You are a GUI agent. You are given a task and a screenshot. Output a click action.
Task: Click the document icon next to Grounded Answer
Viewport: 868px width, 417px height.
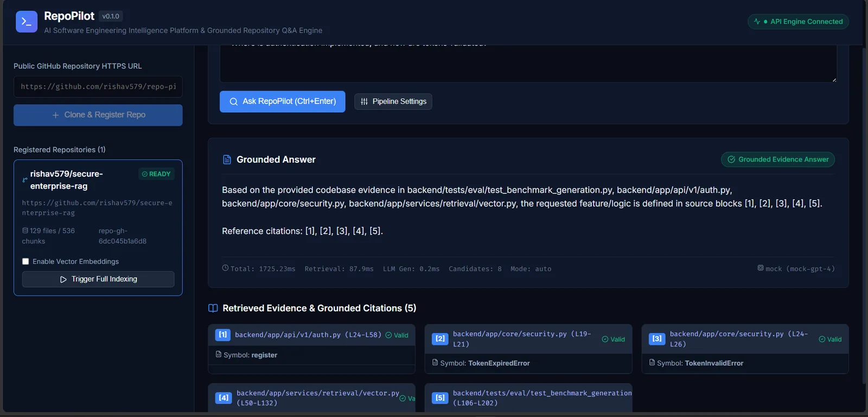click(227, 159)
